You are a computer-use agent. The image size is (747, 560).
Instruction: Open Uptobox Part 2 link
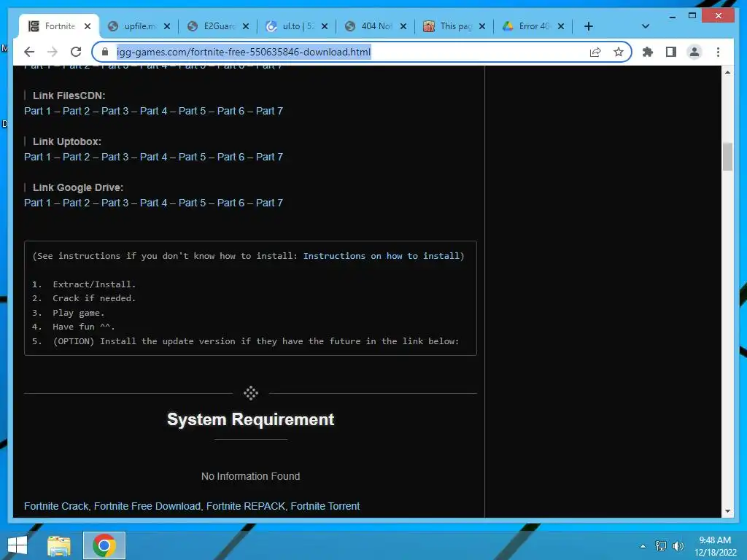[76, 157]
